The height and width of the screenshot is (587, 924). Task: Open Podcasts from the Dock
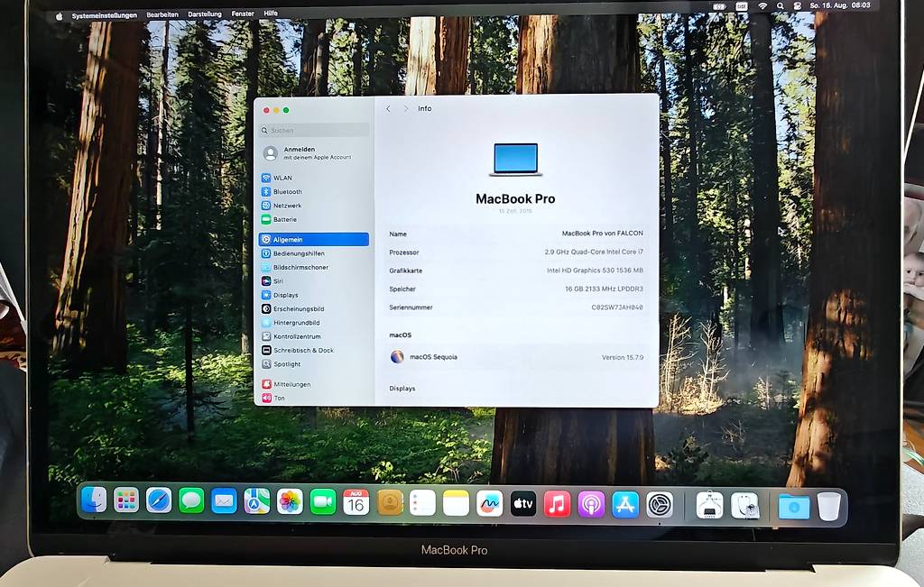click(x=591, y=505)
